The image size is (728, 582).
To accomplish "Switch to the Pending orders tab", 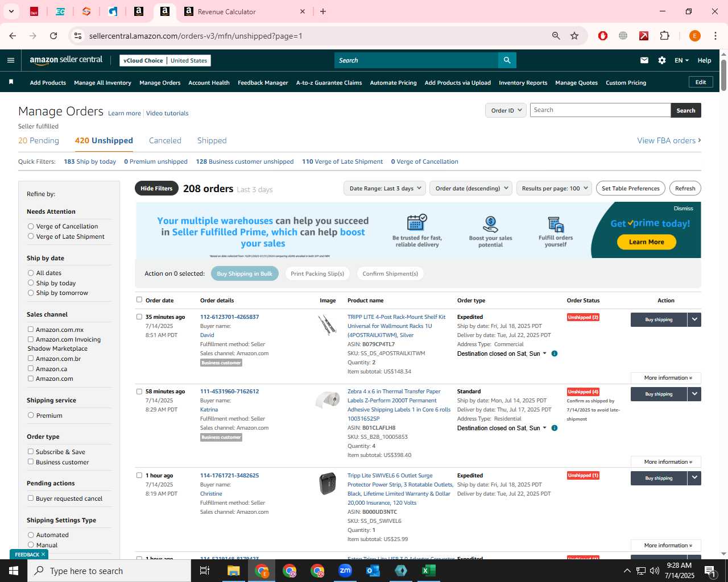I will pyautogui.click(x=39, y=140).
